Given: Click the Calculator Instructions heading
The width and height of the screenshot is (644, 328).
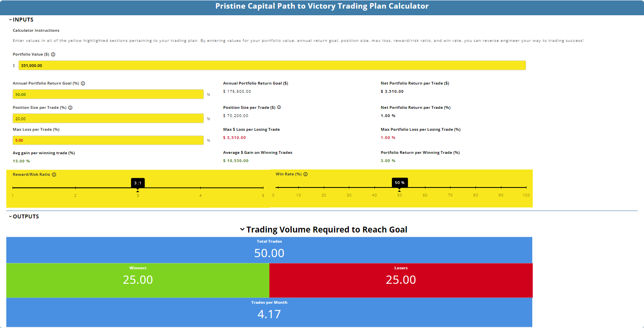Looking at the screenshot, I should [x=36, y=31].
